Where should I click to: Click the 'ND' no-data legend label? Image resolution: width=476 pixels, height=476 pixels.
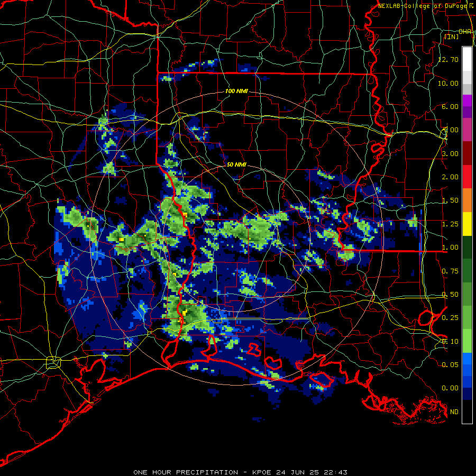coord(454,412)
